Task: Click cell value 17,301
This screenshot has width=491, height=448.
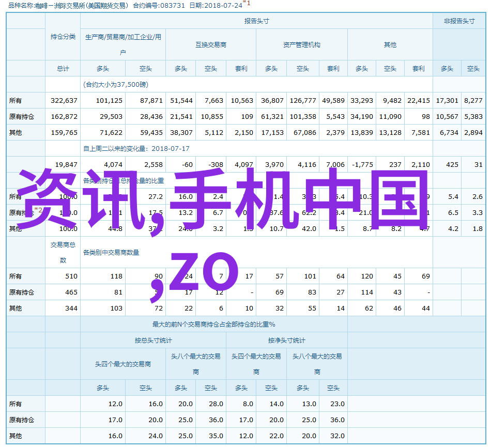Action: (x=447, y=100)
